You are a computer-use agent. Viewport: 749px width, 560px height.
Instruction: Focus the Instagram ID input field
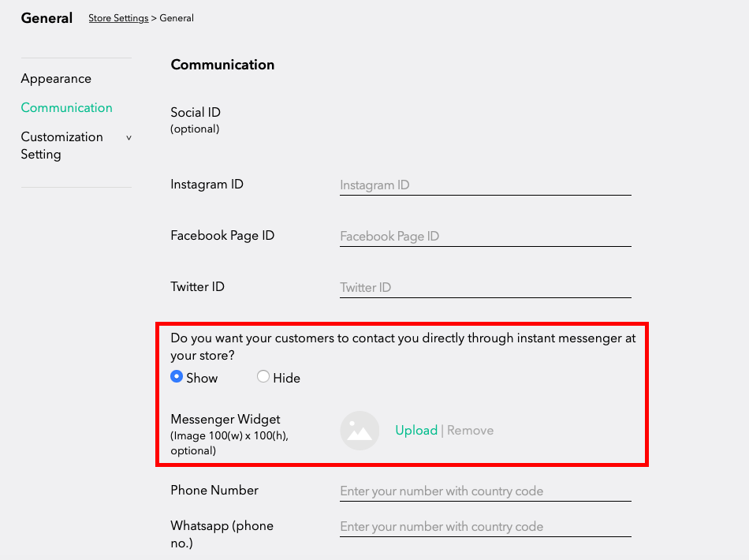point(486,185)
